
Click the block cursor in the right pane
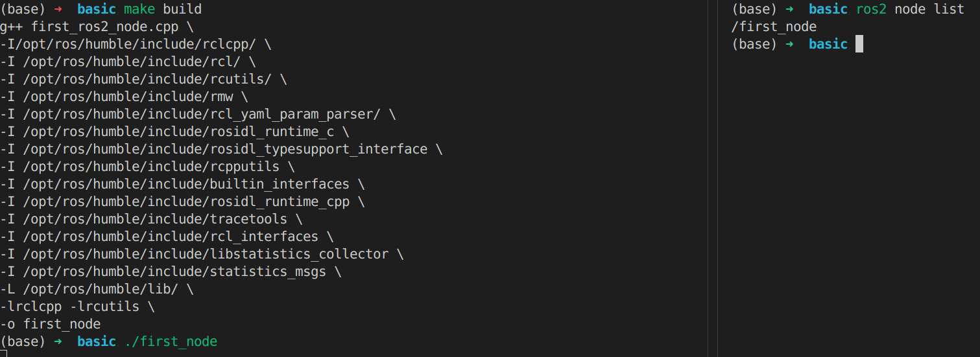[859, 44]
